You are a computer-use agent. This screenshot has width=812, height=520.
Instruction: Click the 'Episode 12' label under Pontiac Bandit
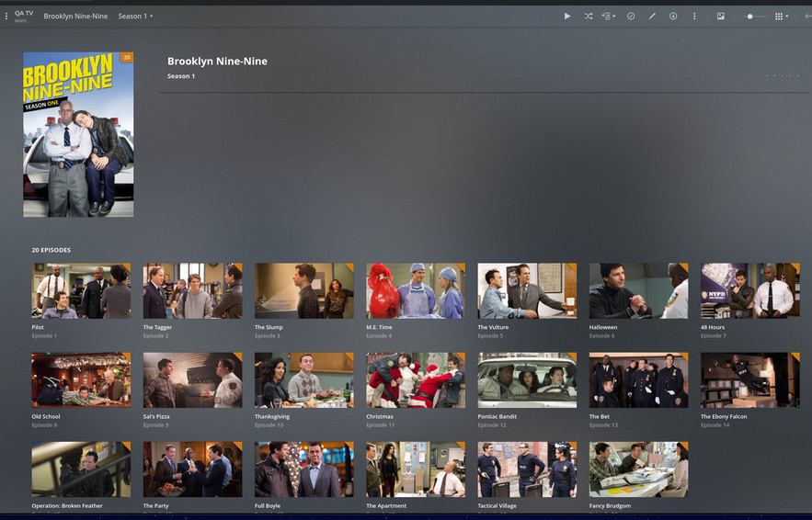(x=492, y=425)
